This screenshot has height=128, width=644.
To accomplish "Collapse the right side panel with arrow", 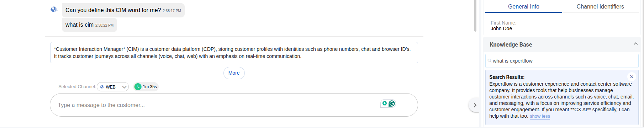I will 475,105.
